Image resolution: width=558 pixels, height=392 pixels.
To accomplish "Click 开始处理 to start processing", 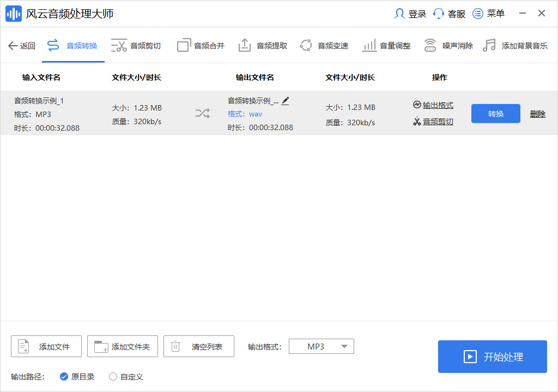I will tap(492, 357).
